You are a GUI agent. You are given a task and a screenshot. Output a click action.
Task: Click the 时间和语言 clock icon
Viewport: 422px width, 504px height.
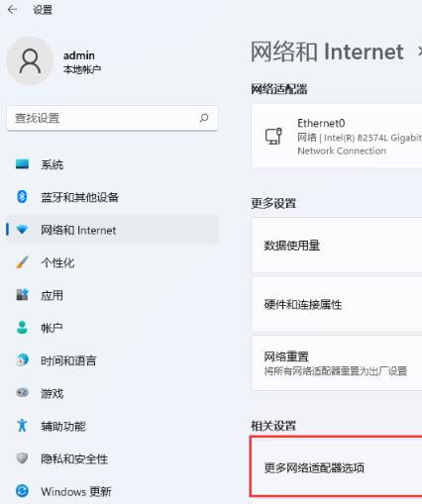(22, 360)
